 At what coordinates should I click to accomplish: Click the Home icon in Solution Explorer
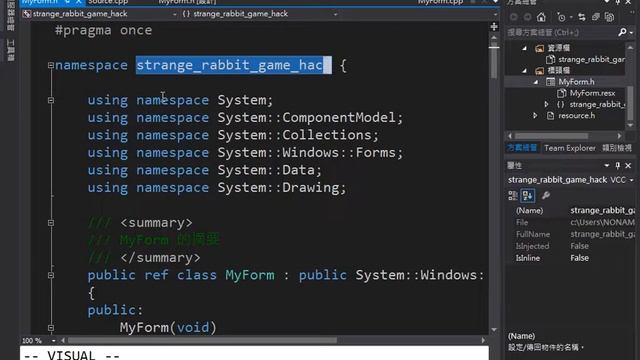coord(541,17)
